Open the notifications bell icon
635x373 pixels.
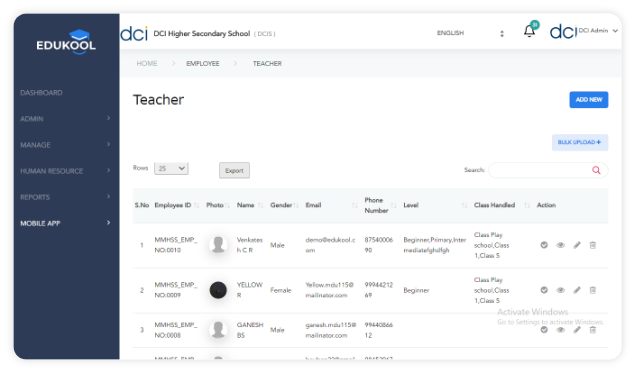pyautogui.click(x=529, y=31)
